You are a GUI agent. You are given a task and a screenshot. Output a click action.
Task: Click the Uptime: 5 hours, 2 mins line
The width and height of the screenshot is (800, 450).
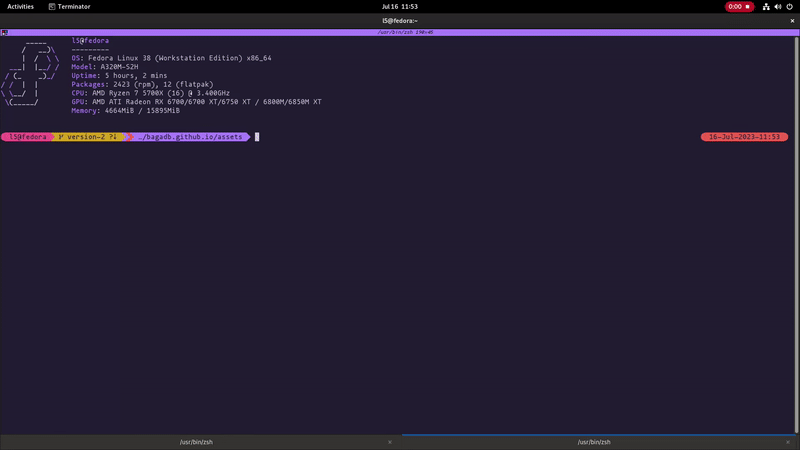click(x=119, y=76)
